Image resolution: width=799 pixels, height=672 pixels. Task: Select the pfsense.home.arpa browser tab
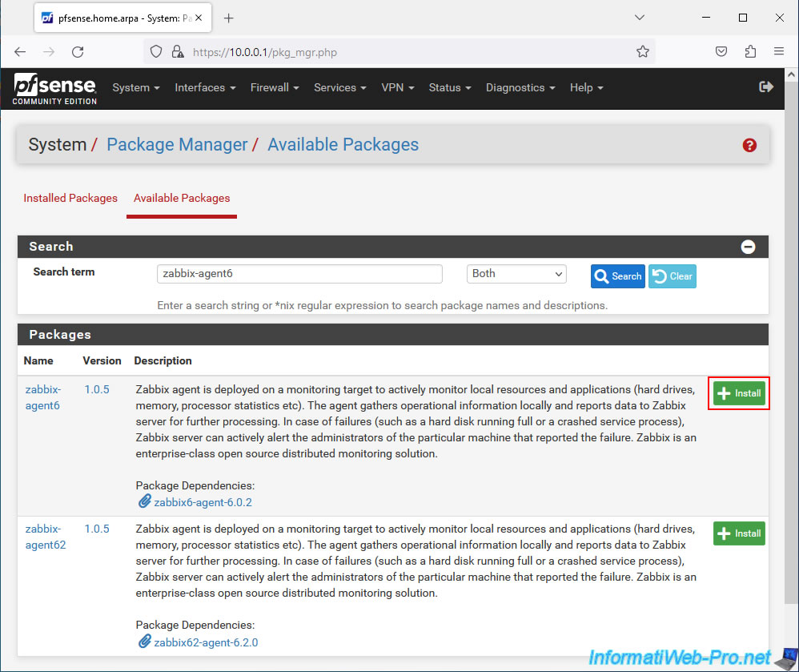(x=122, y=18)
